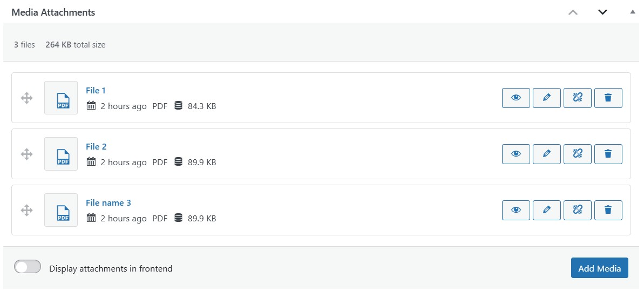Image resolution: width=644 pixels, height=291 pixels.
Task: Move Media Attachments panel down with chevron
Action: pos(602,12)
